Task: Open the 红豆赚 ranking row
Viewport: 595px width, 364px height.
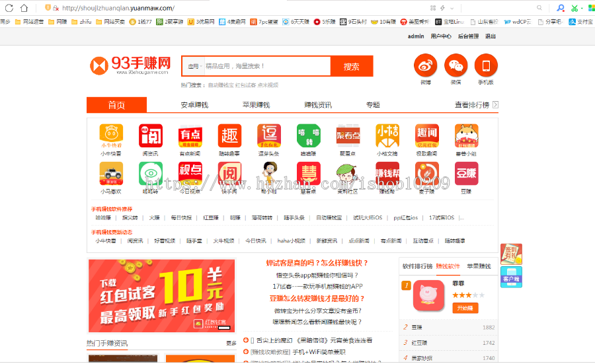Action: point(448,343)
